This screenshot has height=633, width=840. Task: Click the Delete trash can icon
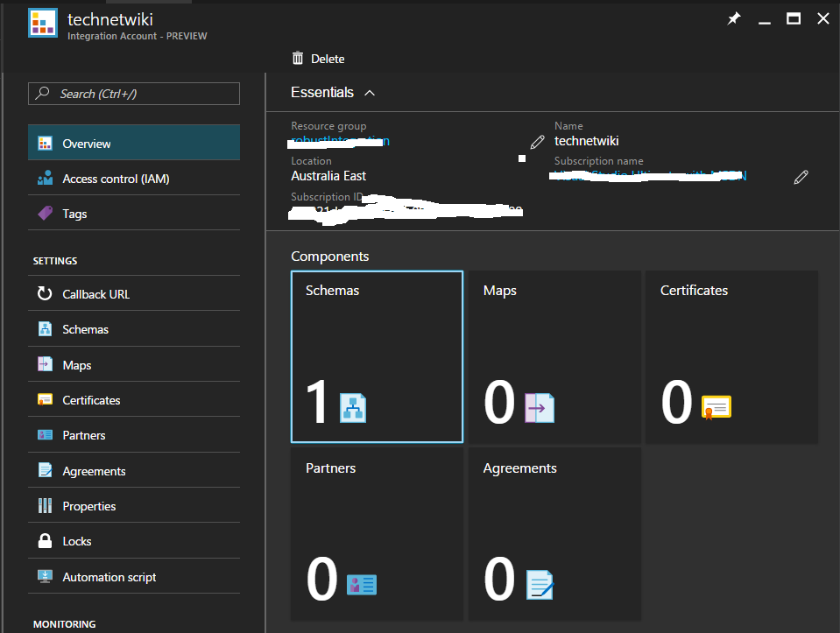298,58
